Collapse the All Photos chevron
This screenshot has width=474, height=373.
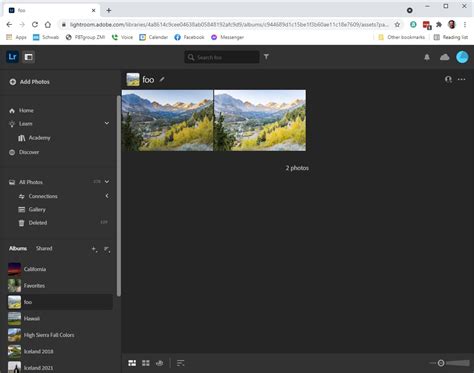[x=107, y=182]
